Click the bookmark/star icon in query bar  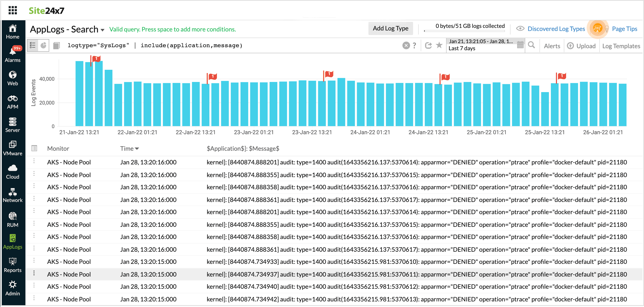(439, 45)
